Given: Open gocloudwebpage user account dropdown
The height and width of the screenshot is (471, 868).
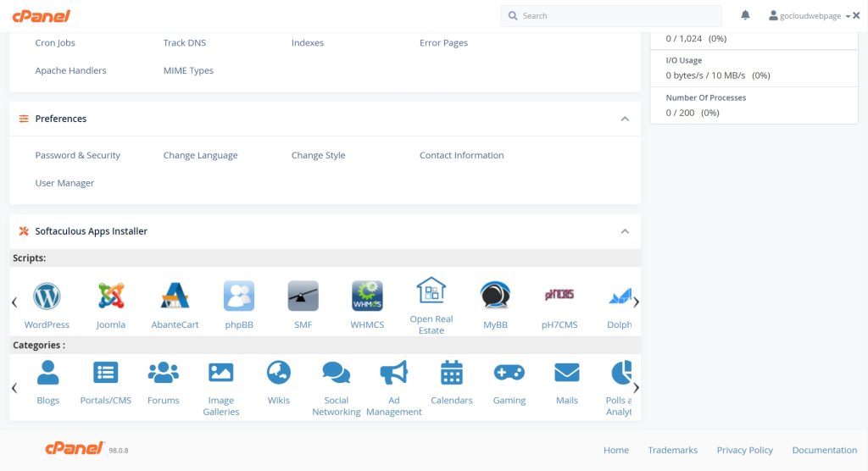Looking at the screenshot, I should pyautogui.click(x=810, y=16).
